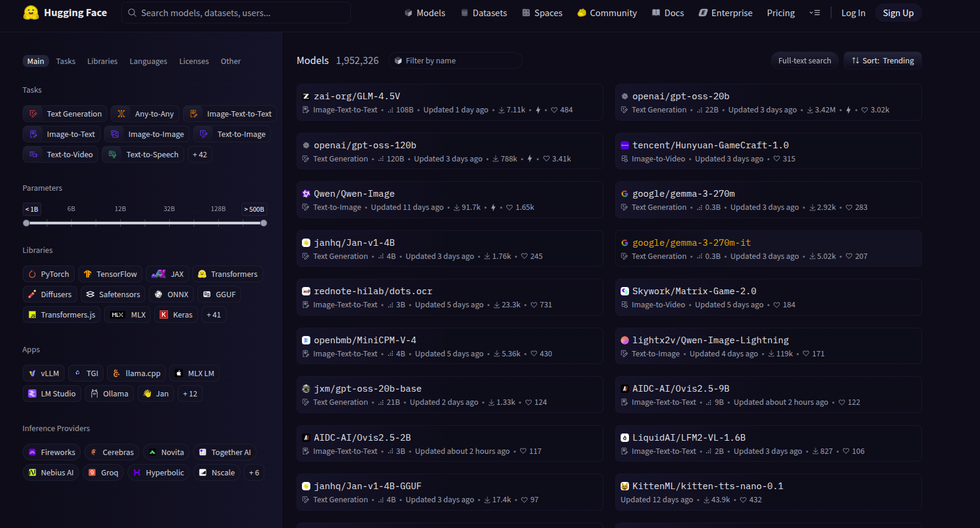
Task: Toggle the Nscale provider filter
Action: pos(217,472)
